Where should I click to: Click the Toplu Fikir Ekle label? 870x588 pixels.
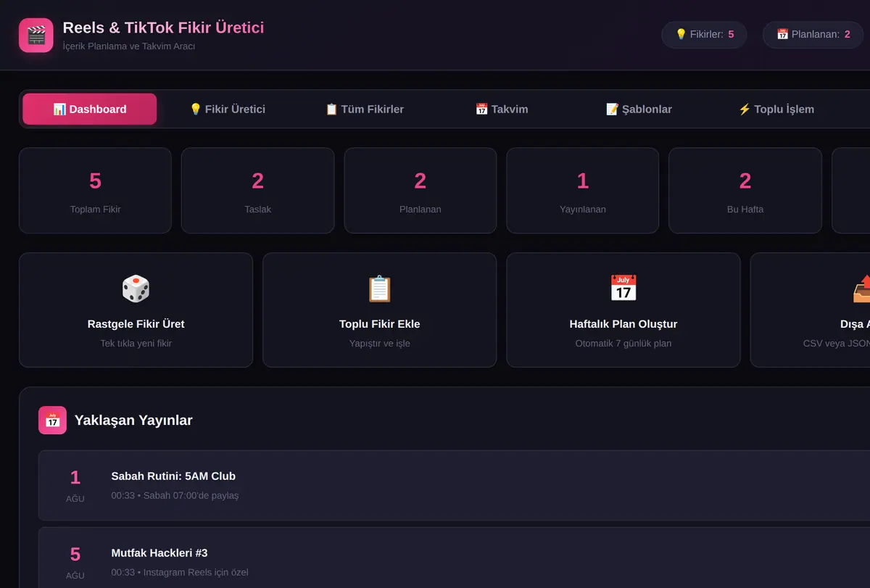[379, 324]
